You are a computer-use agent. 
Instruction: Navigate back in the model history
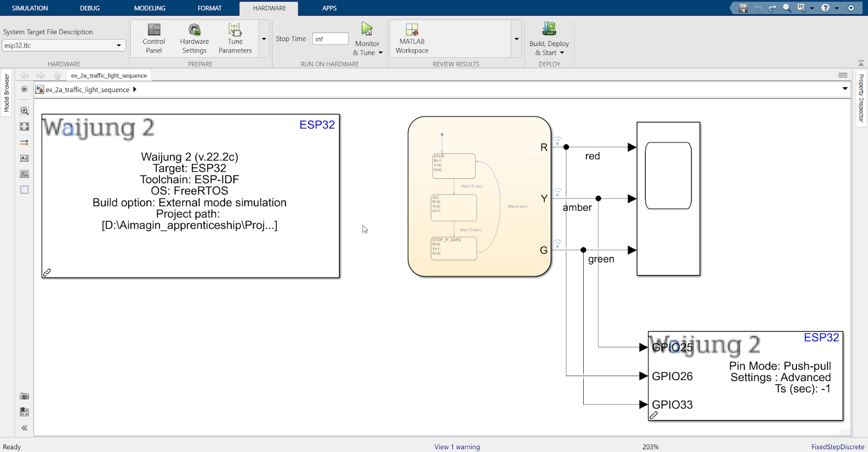pos(24,75)
